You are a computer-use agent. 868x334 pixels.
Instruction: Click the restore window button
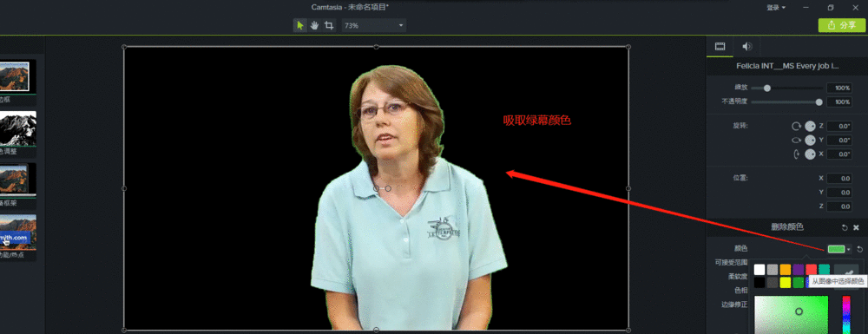click(831, 8)
